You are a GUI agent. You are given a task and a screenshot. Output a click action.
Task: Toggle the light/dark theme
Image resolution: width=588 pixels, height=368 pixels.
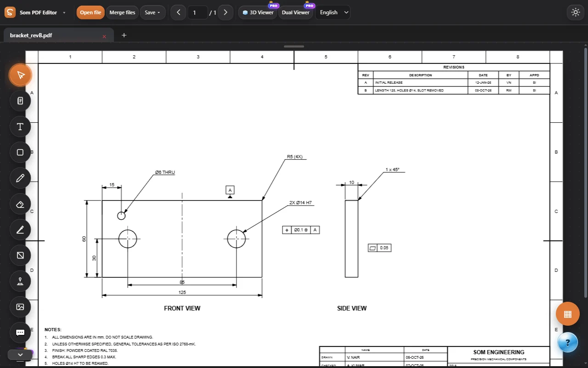576,12
